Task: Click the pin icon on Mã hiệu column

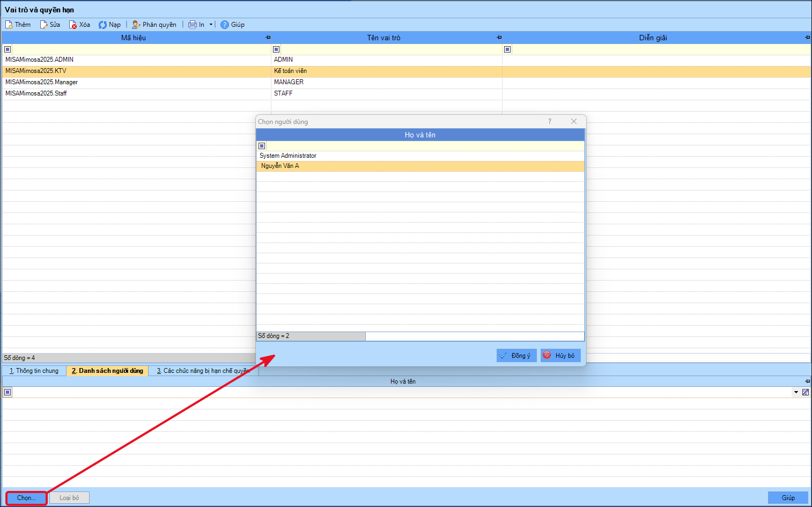Action: pyautogui.click(x=268, y=38)
